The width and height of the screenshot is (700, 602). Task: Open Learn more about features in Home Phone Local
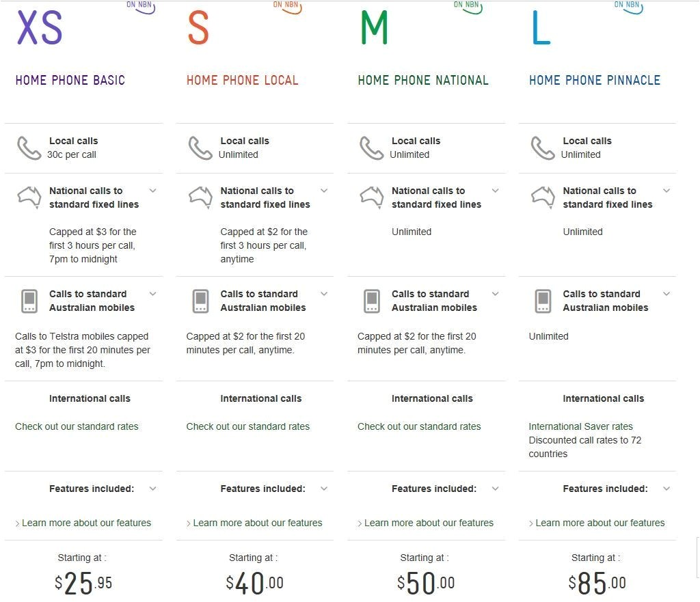point(257,523)
